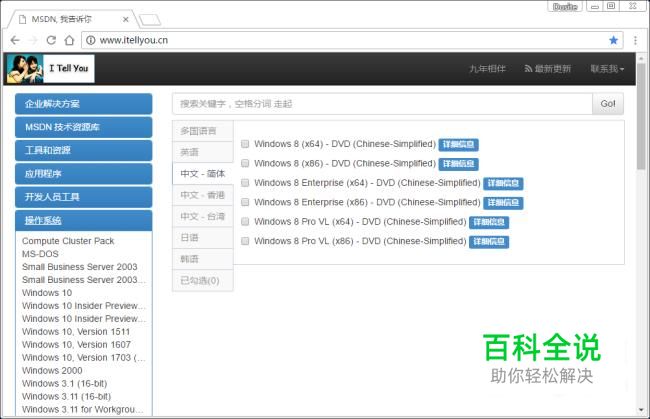Open Windows 2000 in the OS list
The image size is (650, 419).
coord(52,371)
